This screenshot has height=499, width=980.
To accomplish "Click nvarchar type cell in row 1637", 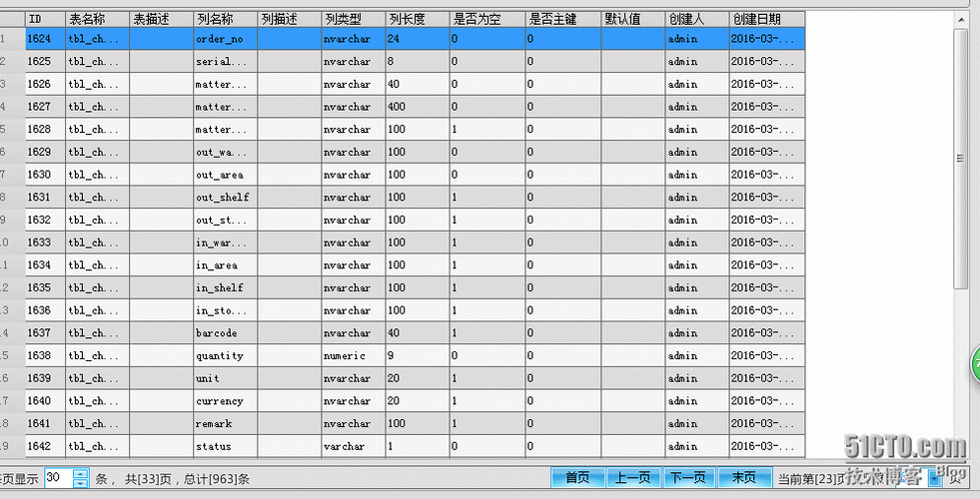I will coord(353,333).
